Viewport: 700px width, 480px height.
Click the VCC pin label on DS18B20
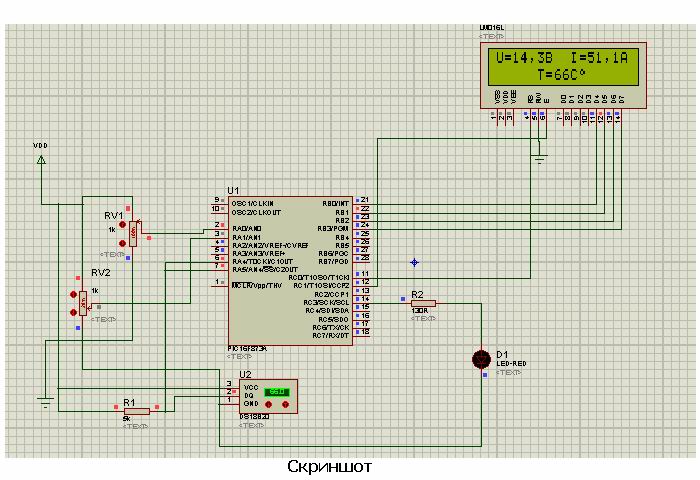[251, 387]
